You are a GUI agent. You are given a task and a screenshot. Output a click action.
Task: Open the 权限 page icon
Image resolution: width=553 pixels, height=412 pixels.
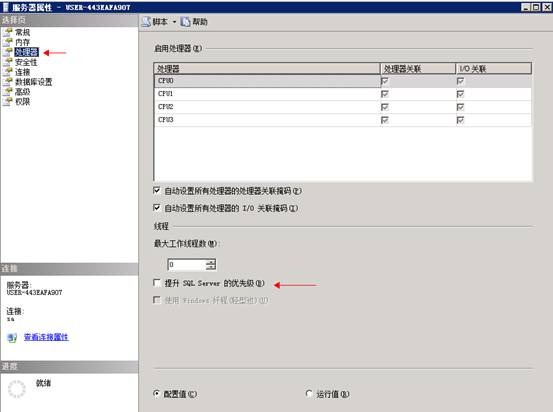click(x=7, y=102)
